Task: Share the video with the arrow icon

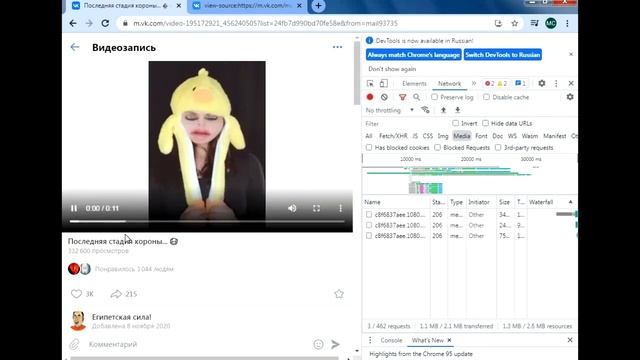Action: (116, 294)
